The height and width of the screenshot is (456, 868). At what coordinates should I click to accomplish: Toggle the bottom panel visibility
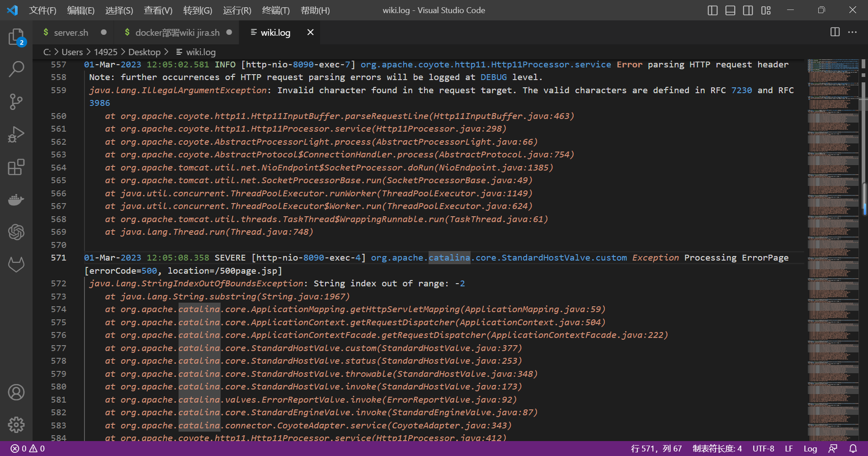[x=730, y=10]
